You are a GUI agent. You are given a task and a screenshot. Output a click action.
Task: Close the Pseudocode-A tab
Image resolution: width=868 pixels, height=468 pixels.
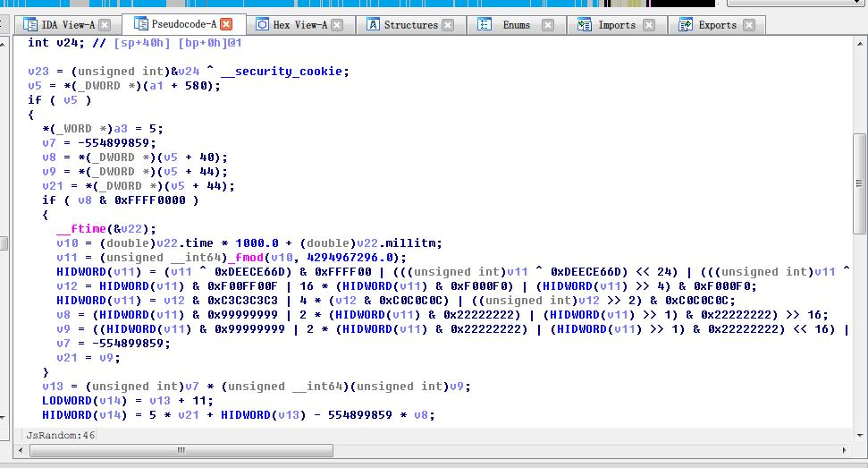click(x=226, y=24)
